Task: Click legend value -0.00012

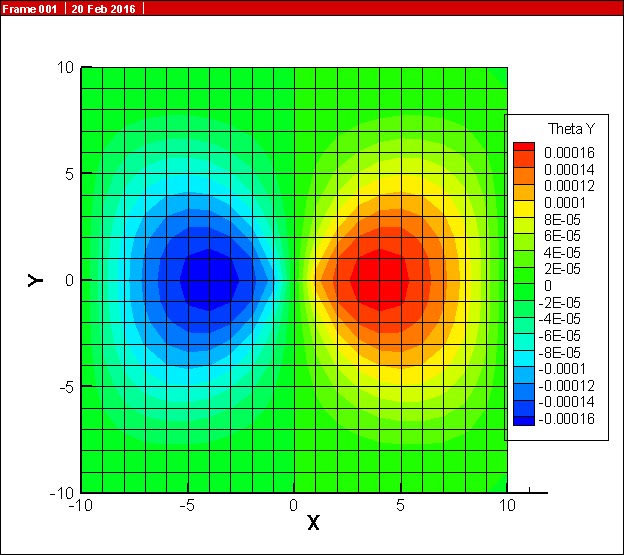Action: pos(566,386)
